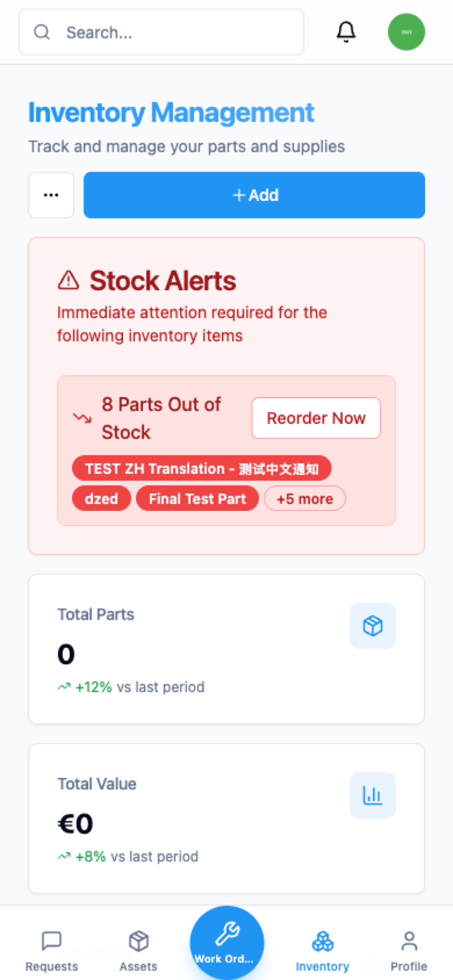The image size is (453, 980).
Task: Click the Stock Alerts warning triangle icon
Action: [68, 280]
